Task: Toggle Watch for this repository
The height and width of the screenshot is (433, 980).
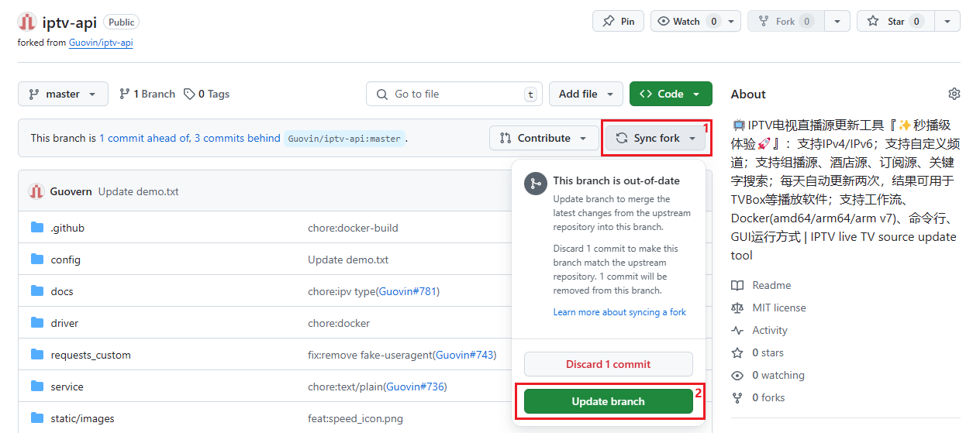Action: coord(678,22)
